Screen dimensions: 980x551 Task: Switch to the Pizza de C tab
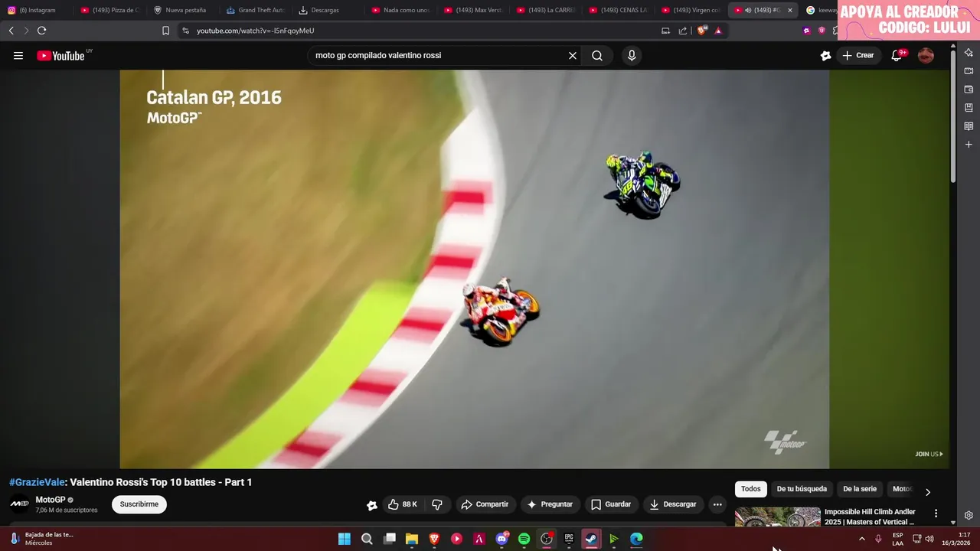pyautogui.click(x=111, y=10)
